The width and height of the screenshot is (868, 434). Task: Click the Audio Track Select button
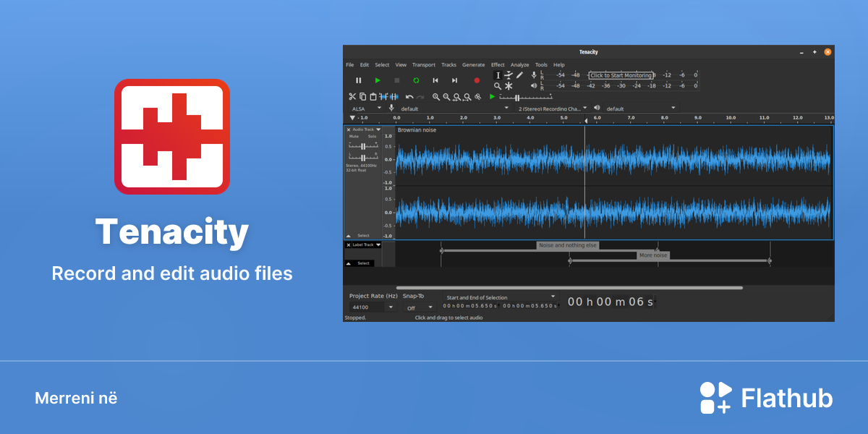[363, 236]
